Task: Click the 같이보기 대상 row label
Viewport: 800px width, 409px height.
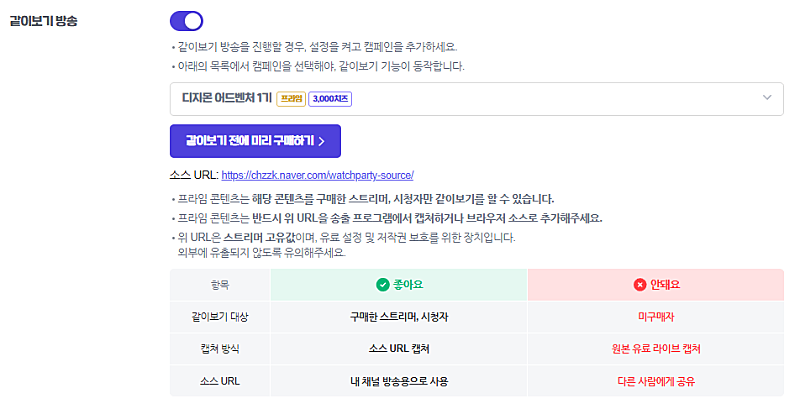Action: tap(220, 317)
